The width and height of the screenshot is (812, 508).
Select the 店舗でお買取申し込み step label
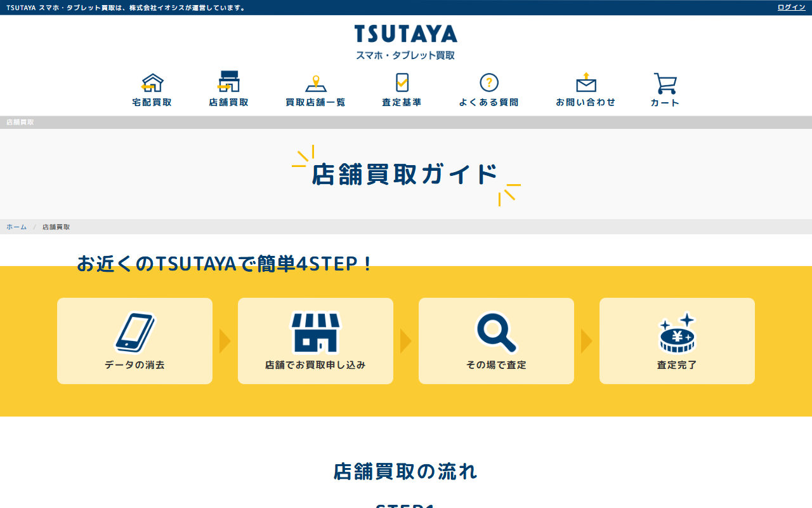click(x=315, y=365)
